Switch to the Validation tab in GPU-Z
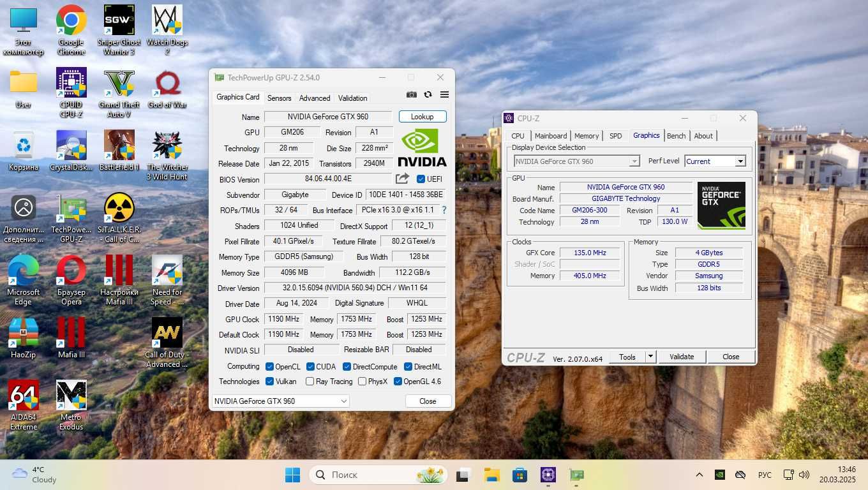 [x=352, y=98]
